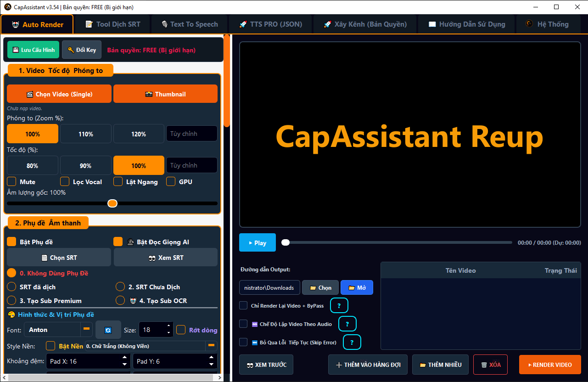The image size is (588, 382).
Task: Open the 0. Chữ Trắng (Không Viền) style dropdown
Action: 151,346
